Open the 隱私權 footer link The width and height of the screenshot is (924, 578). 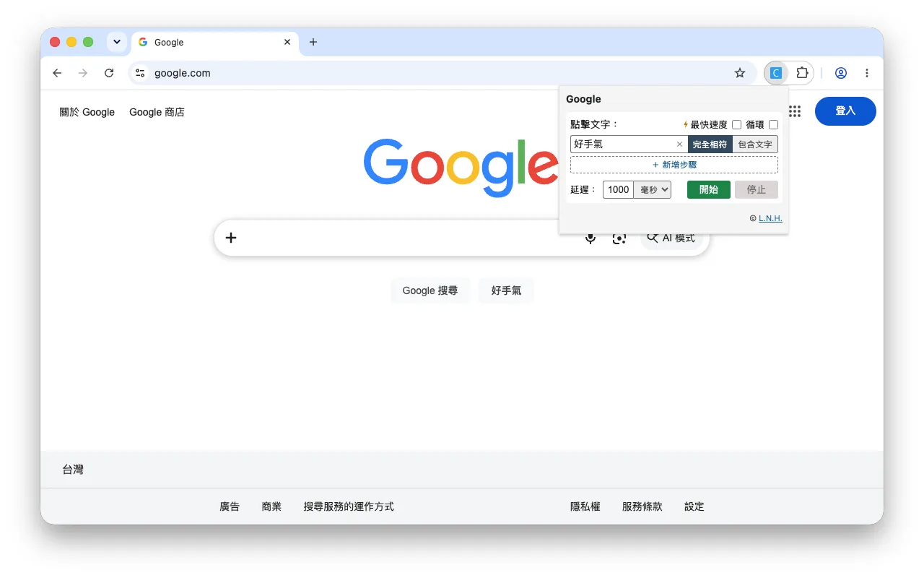coord(585,506)
